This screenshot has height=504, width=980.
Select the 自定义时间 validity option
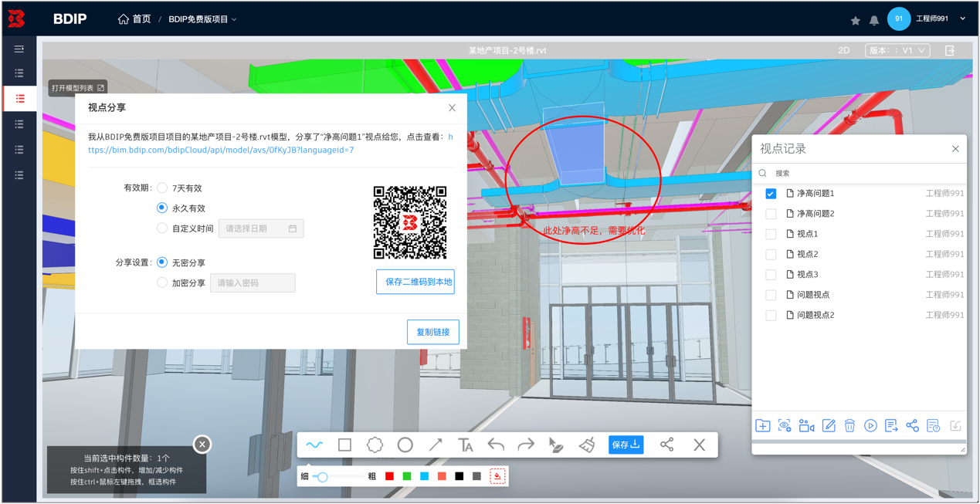pyautogui.click(x=162, y=228)
